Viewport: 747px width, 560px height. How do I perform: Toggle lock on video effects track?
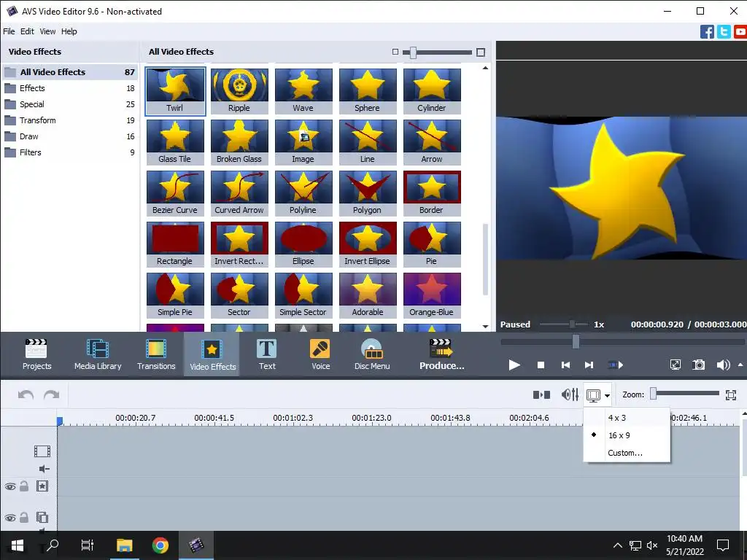[x=24, y=486]
